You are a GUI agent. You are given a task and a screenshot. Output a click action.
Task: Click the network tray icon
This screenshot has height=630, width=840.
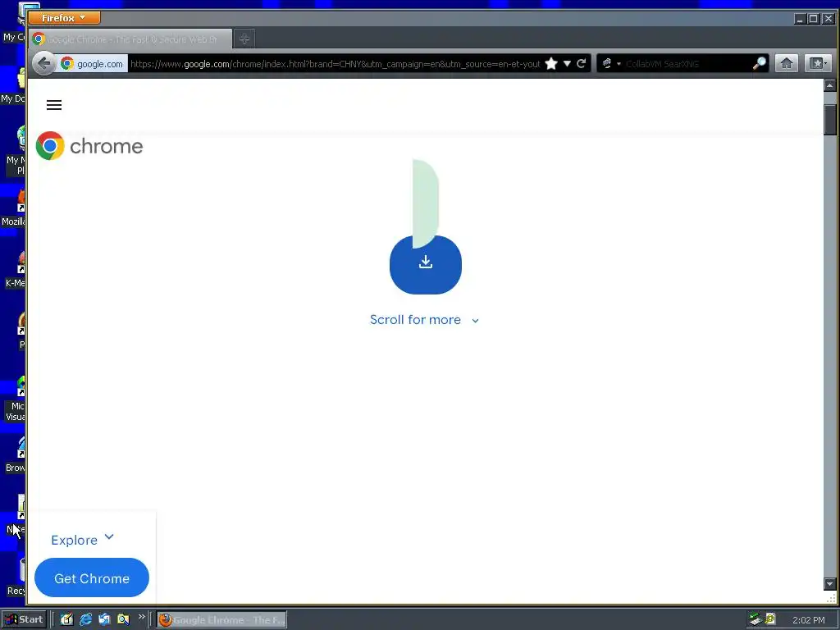pyautogui.click(x=756, y=619)
